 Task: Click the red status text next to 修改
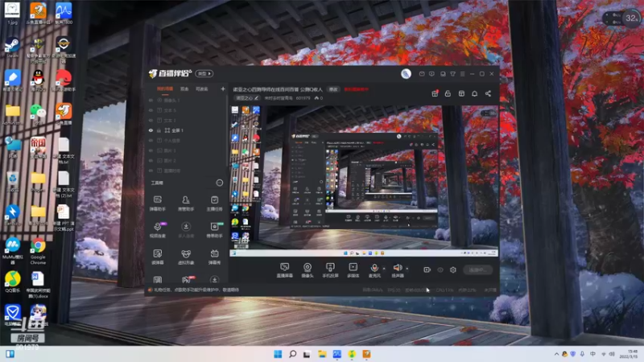pos(356,89)
